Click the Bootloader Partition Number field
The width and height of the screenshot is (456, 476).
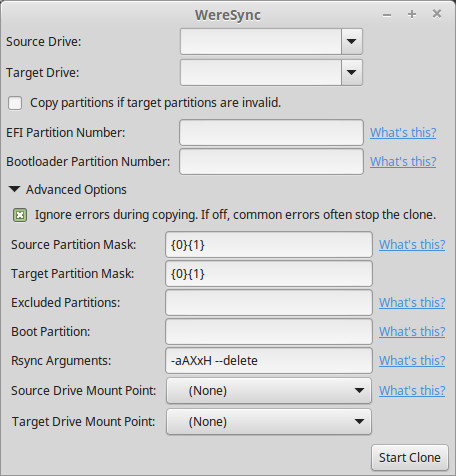pos(271,162)
